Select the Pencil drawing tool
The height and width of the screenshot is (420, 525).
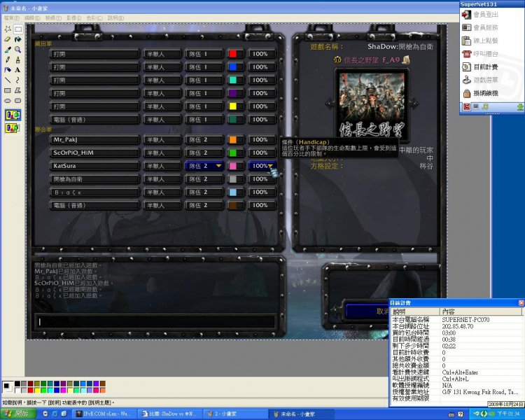[8, 59]
